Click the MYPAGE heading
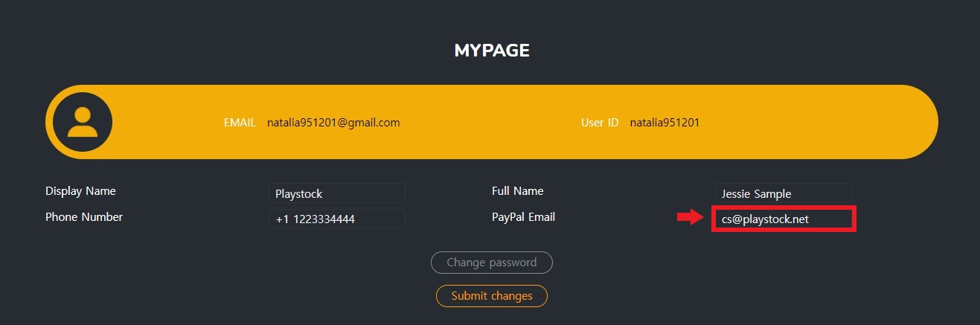The image size is (980, 325). coord(492,51)
